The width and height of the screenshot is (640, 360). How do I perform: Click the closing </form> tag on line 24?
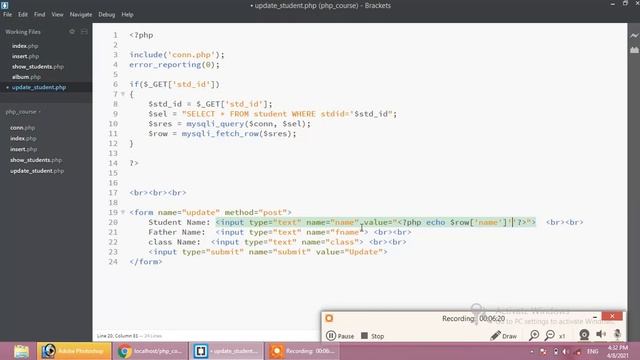coord(146,262)
